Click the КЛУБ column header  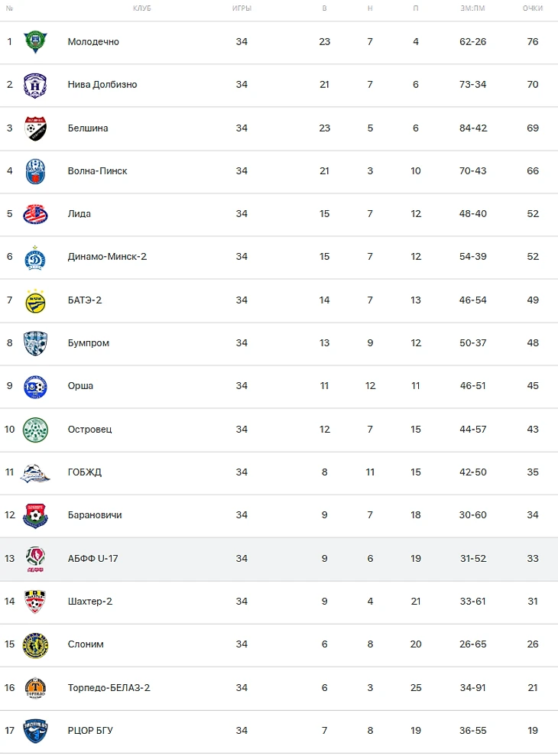141,8
